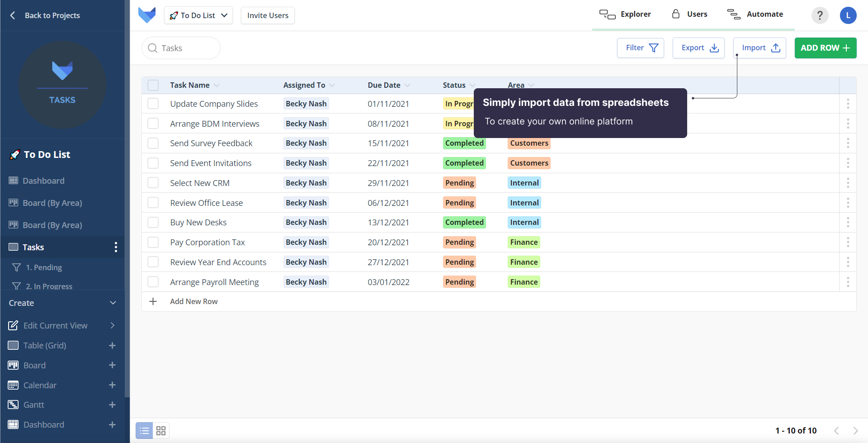Focus the Tasks search field
The height and width of the screenshot is (443, 868).
[x=181, y=48]
